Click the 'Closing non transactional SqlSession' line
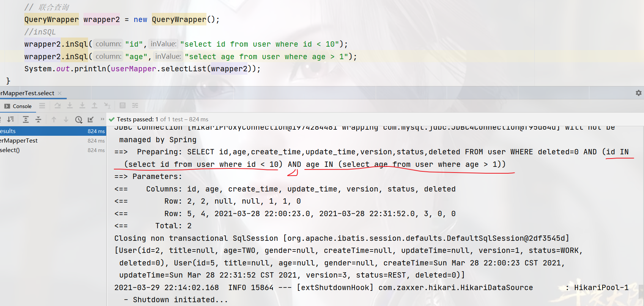Viewport: 644px width, 306px height. (342, 238)
